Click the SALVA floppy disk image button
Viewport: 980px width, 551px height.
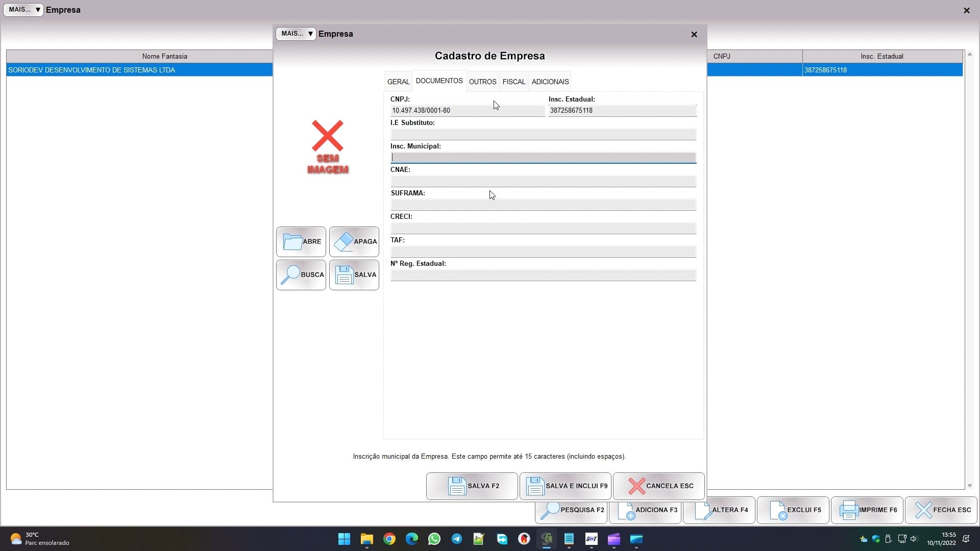tap(354, 275)
